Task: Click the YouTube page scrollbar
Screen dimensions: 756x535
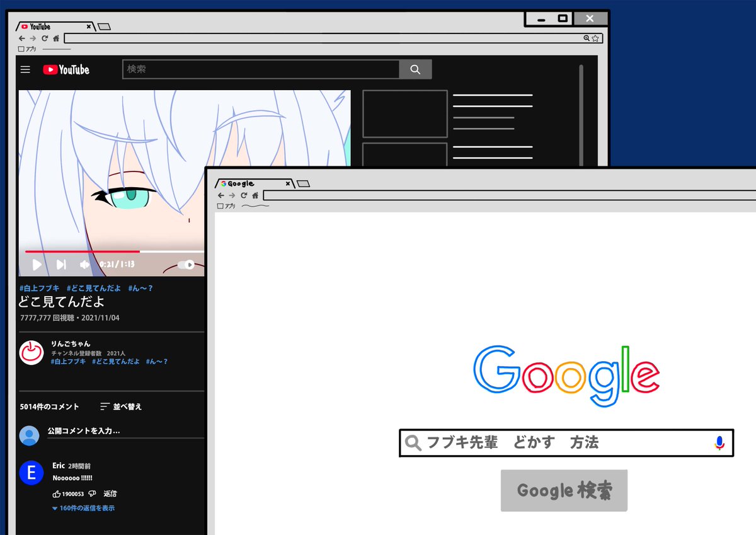Action: click(x=581, y=117)
